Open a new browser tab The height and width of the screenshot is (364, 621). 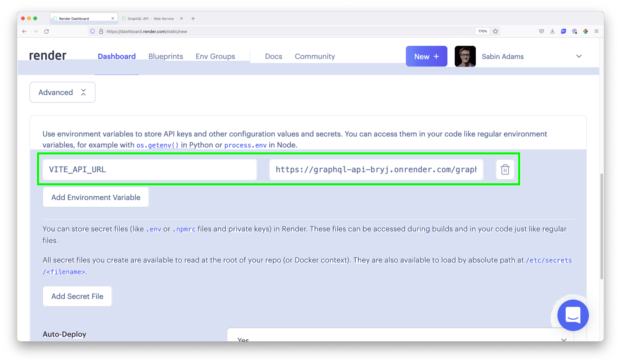pyautogui.click(x=193, y=18)
